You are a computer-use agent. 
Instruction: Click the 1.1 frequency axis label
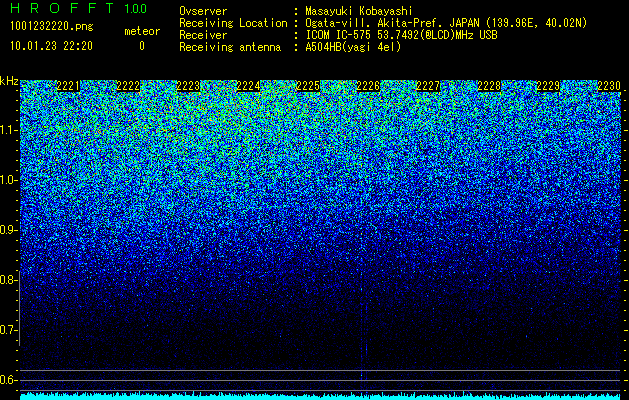point(8,130)
